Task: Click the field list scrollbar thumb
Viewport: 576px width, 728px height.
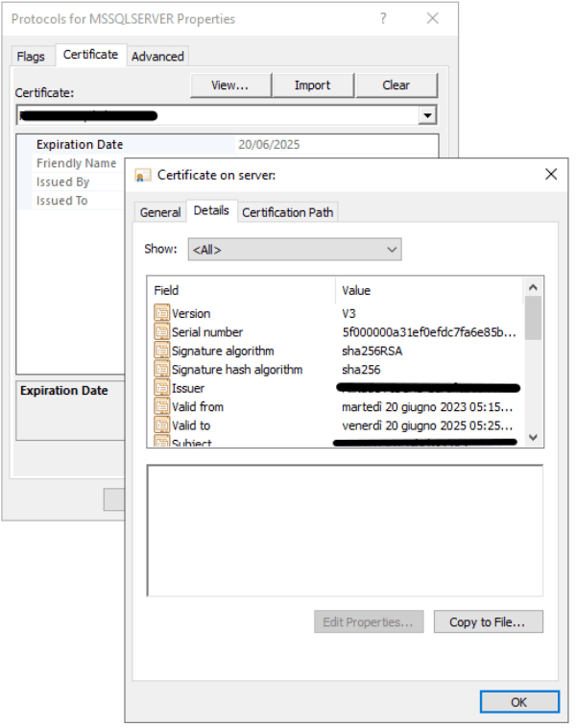Action: coord(534,318)
